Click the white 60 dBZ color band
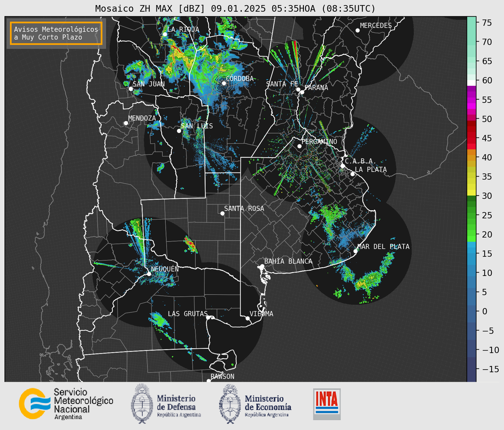This screenshot has height=430, width=504. pyautogui.click(x=471, y=83)
